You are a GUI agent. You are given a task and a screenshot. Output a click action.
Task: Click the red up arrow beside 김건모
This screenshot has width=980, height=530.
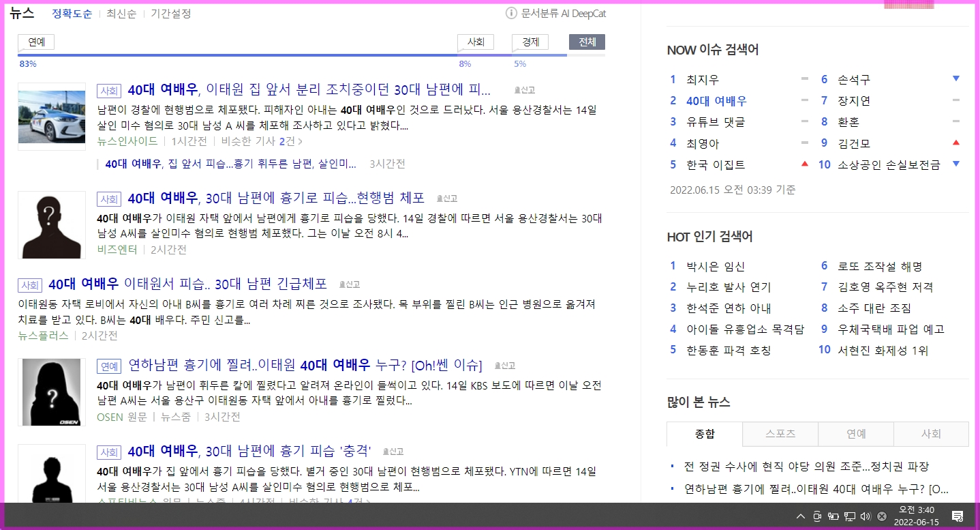pyautogui.click(x=955, y=143)
